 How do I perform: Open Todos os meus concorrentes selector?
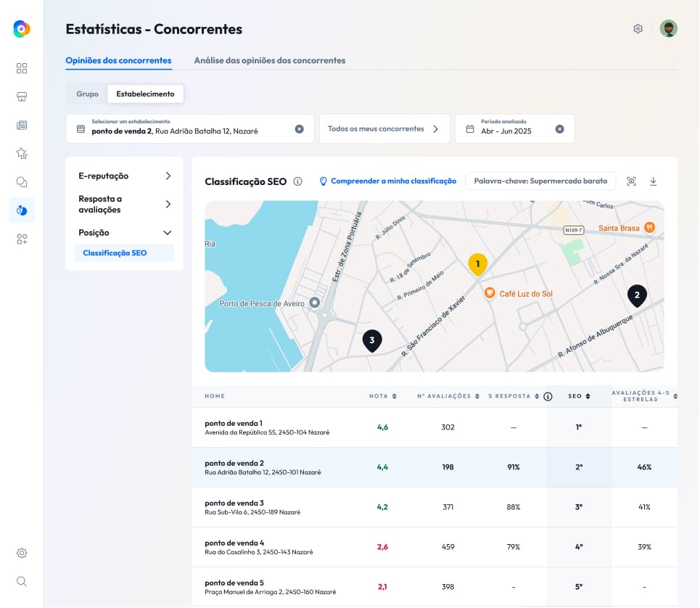pyautogui.click(x=384, y=129)
